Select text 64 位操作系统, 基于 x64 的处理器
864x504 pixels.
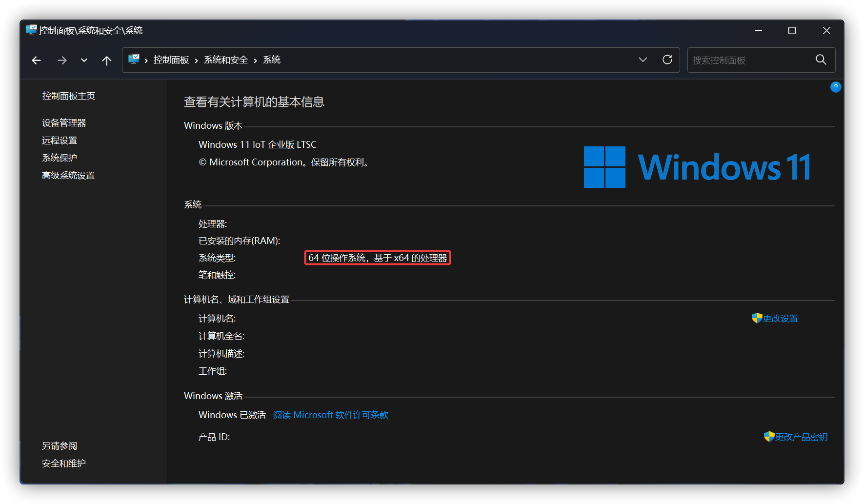pos(378,258)
